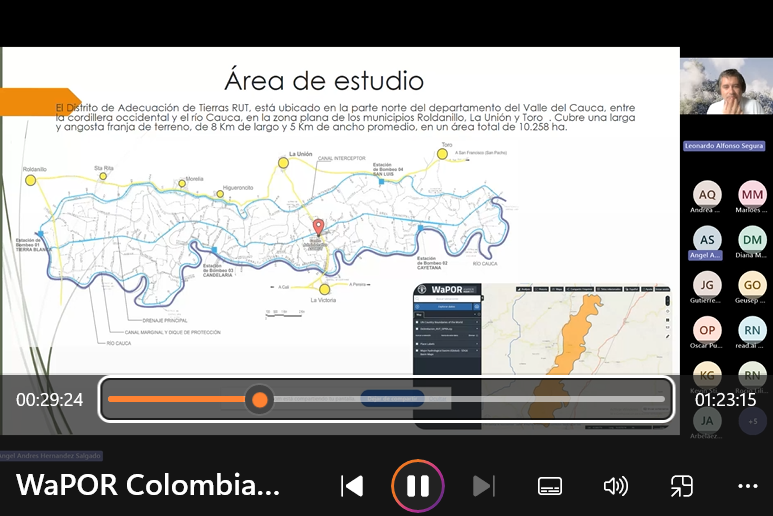Click the 01:23:15 total duration label

(x=725, y=400)
